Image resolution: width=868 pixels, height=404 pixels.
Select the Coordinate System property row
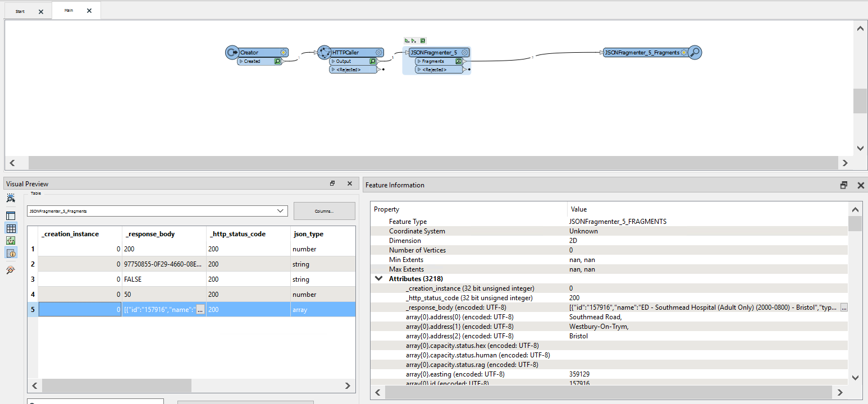tap(609, 231)
